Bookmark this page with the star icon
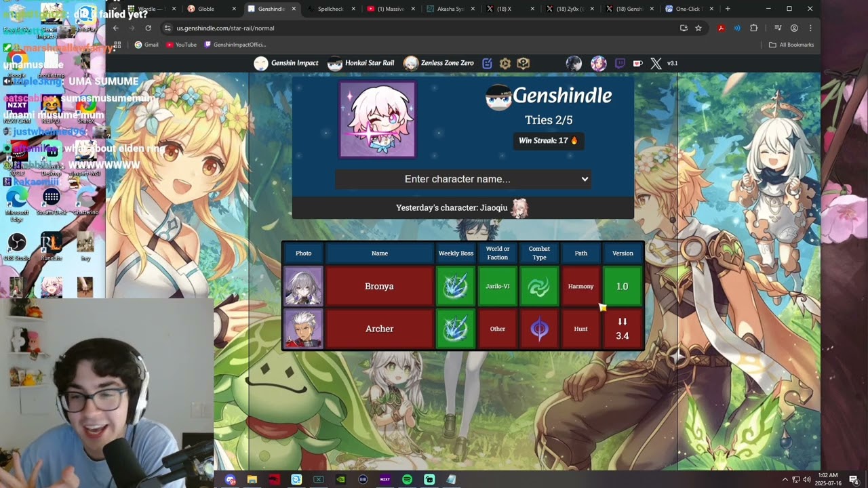This screenshot has height=488, width=868. tap(698, 28)
